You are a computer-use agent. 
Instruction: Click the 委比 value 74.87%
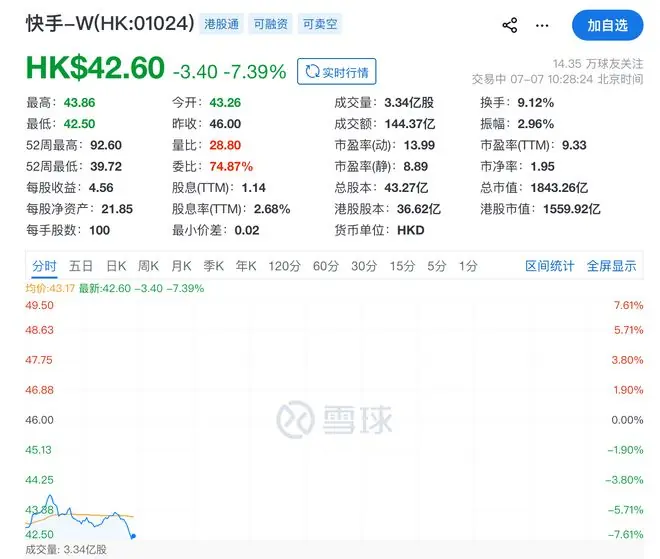click(x=231, y=166)
